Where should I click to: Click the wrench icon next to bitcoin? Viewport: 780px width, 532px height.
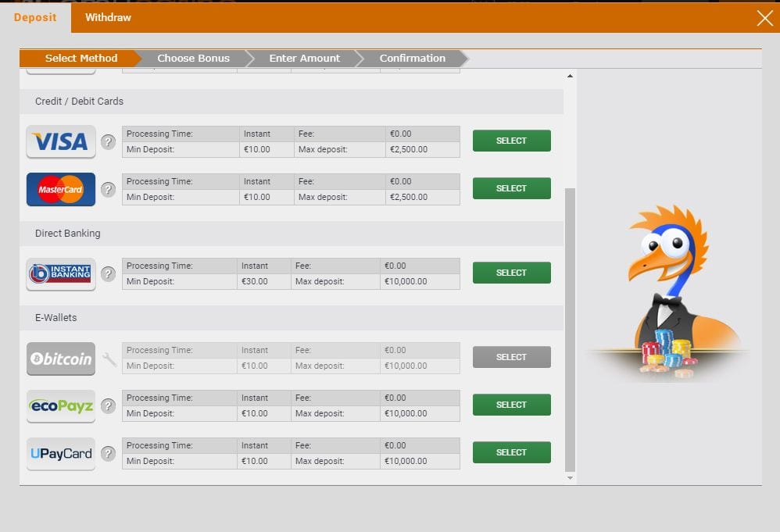point(109,359)
